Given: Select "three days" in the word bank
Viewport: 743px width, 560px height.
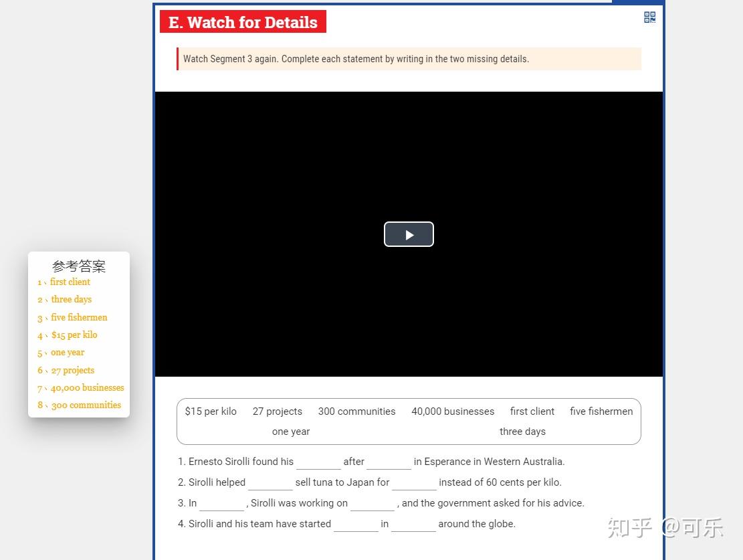Looking at the screenshot, I should pos(522,431).
